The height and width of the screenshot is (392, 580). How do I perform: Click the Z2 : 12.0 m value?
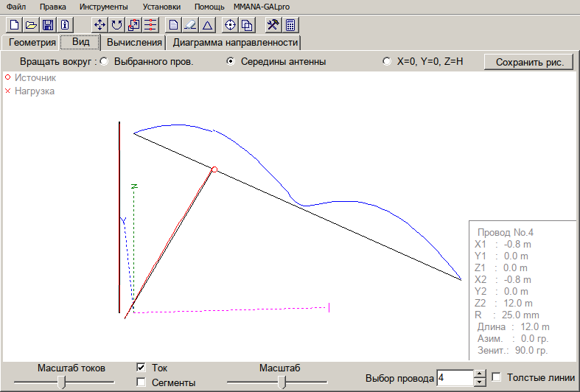504,304
